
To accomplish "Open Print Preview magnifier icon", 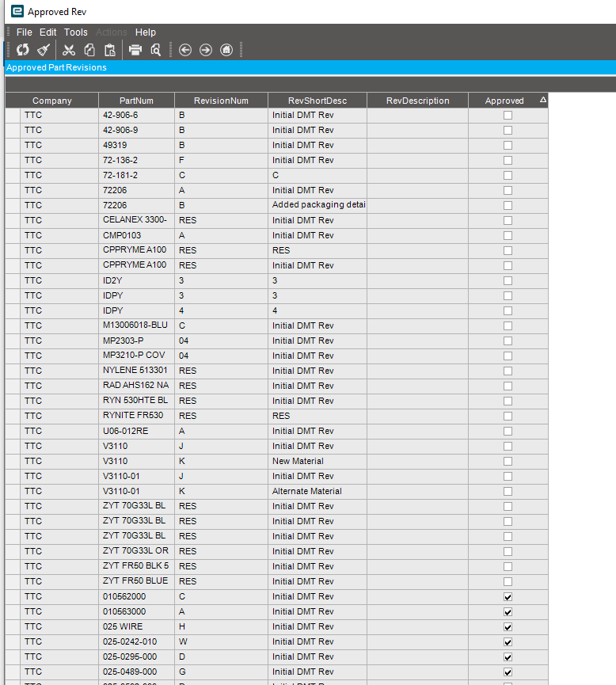I will (x=156, y=50).
